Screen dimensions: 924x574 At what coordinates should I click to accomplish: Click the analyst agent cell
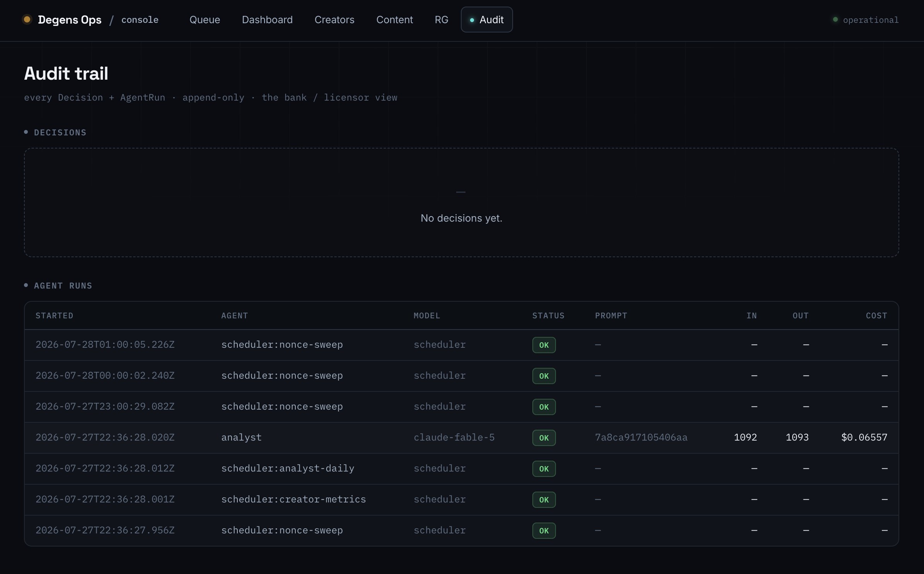coord(241,437)
